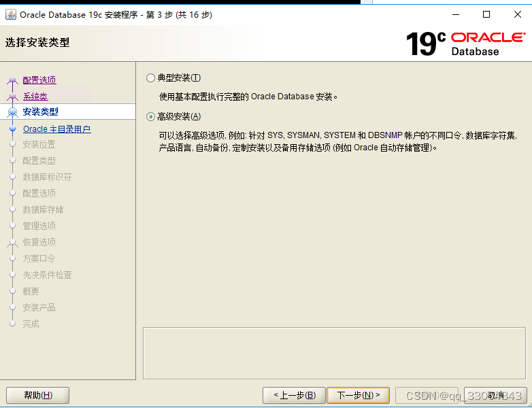
Task: Click the 下一步(N) next button
Action: coord(358,395)
